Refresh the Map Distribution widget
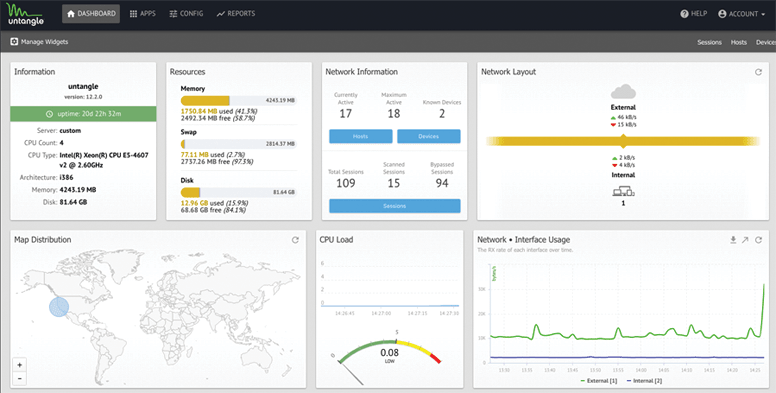Image resolution: width=776 pixels, height=393 pixels. click(295, 240)
